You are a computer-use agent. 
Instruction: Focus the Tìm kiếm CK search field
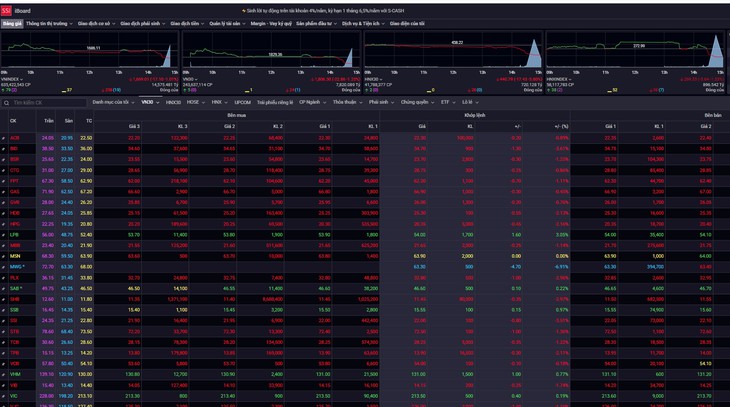[49, 102]
